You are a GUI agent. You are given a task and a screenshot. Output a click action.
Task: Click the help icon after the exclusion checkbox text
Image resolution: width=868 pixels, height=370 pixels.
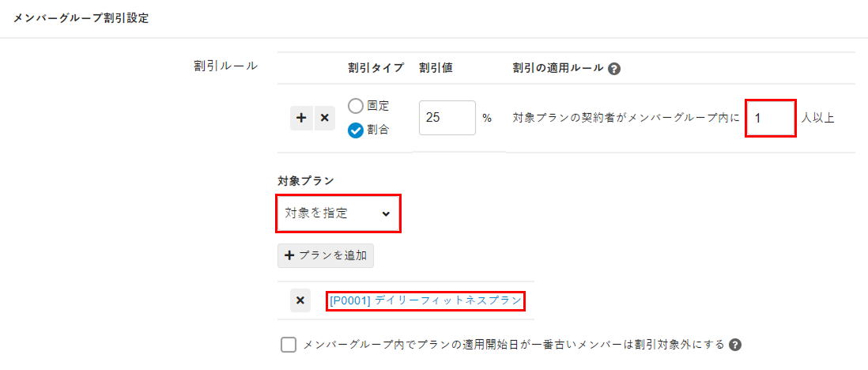click(735, 345)
